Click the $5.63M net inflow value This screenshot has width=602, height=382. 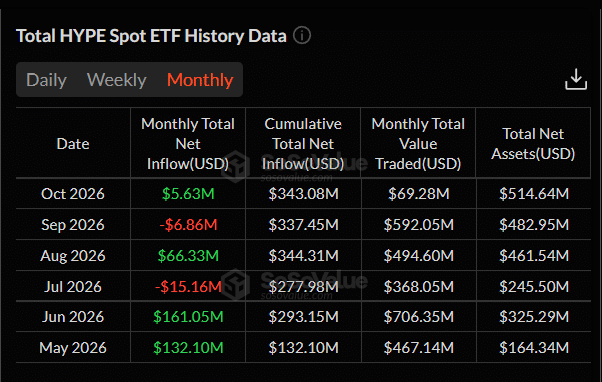(x=188, y=194)
